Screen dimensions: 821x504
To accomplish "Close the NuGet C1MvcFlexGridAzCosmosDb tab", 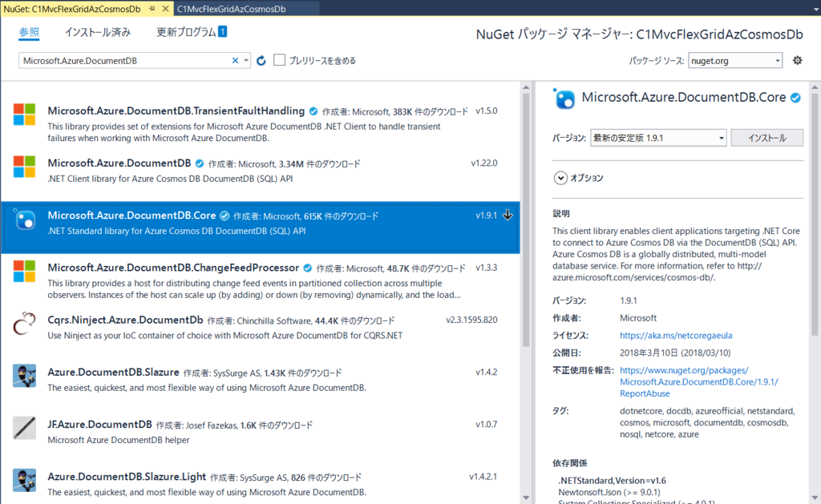I will pos(165,8).
